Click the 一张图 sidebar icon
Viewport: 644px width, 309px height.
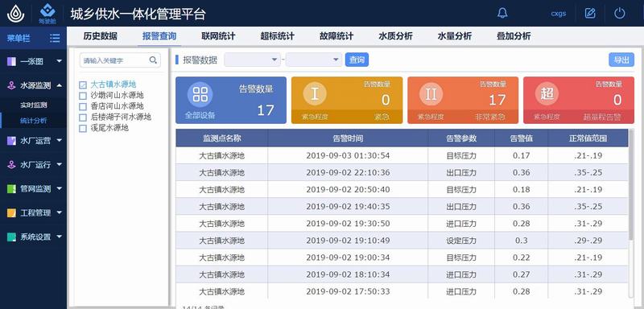click(12, 61)
